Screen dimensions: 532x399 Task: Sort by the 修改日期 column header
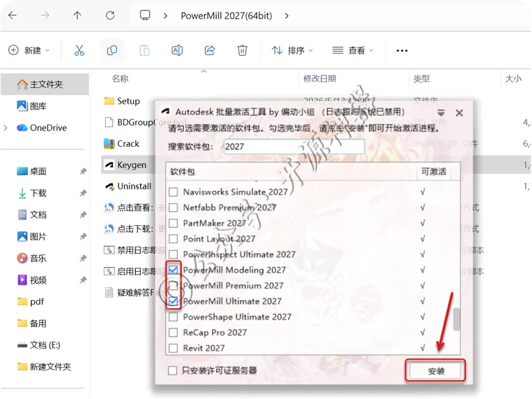pyautogui.click(x=320, y=79)
